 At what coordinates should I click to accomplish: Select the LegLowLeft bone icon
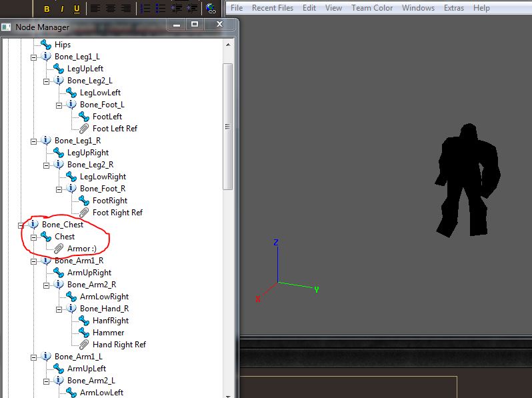[71, 92]
